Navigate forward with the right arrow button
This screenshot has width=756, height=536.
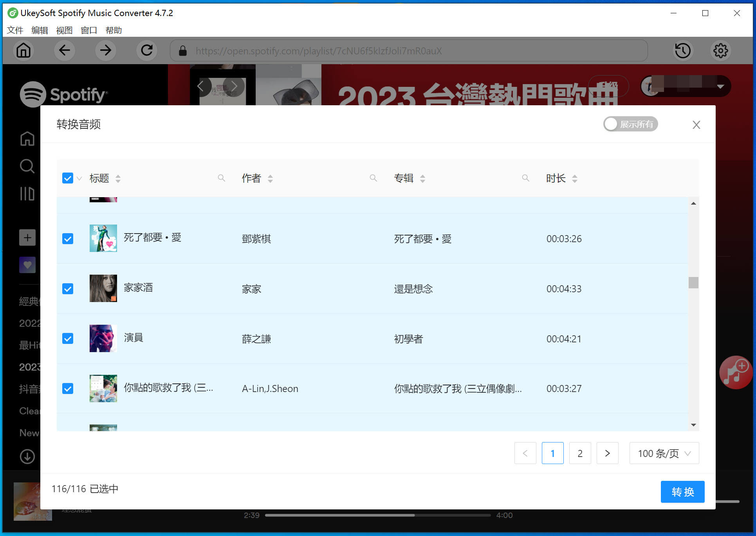tap(106, 50)
